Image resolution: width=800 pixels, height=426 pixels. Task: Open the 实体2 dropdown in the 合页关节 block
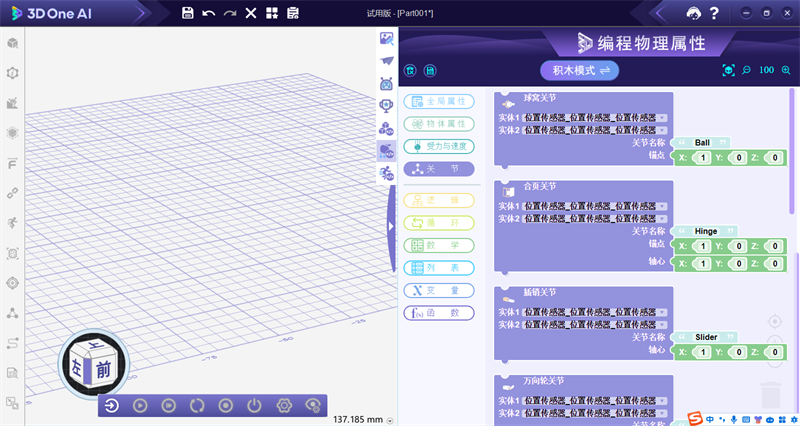coord(661,217)
